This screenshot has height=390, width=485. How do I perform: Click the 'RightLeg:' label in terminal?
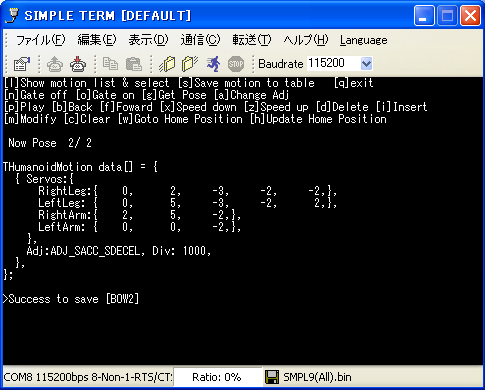click(x=65, y=191)
